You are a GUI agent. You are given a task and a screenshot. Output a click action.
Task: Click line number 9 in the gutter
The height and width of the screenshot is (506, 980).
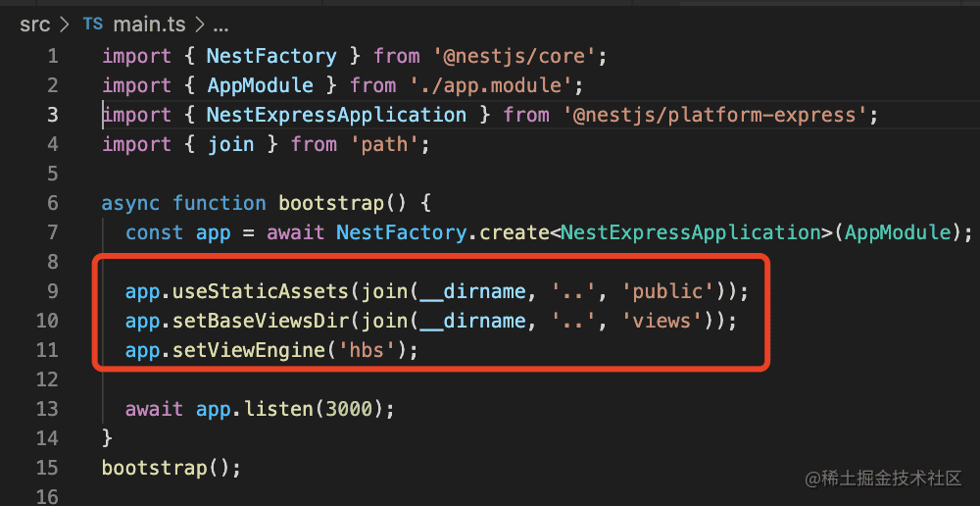coord(52,291)
